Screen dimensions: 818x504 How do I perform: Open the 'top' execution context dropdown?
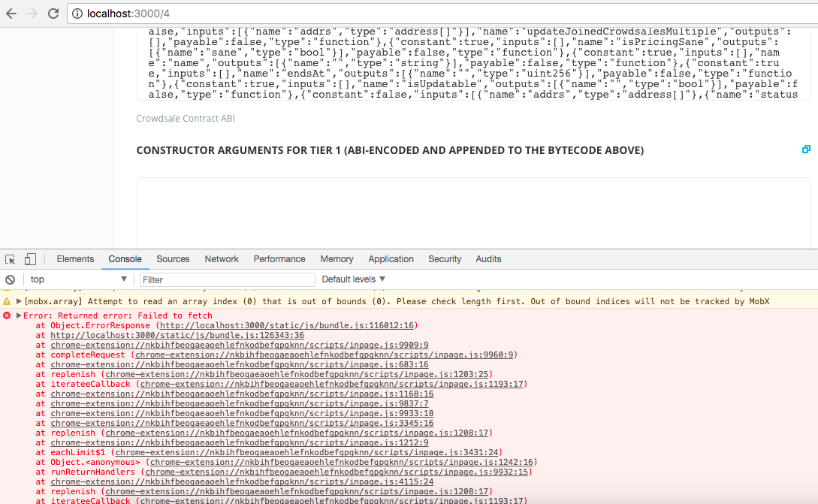[78, 279]
